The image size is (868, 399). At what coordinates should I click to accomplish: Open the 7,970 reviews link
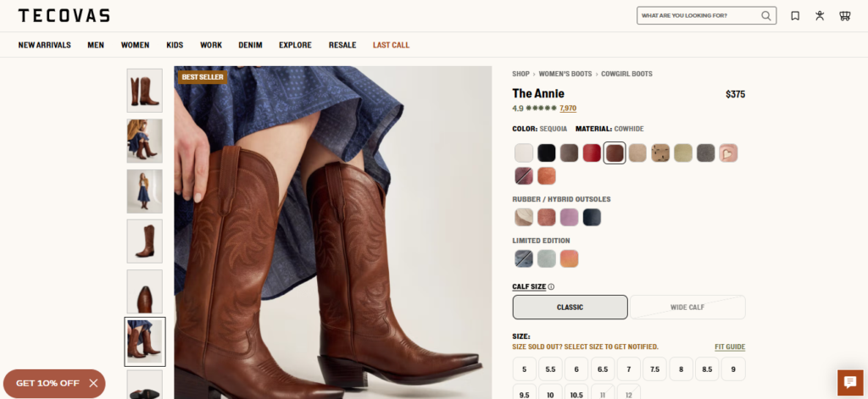pyautogui.click(x=568, y=108)
